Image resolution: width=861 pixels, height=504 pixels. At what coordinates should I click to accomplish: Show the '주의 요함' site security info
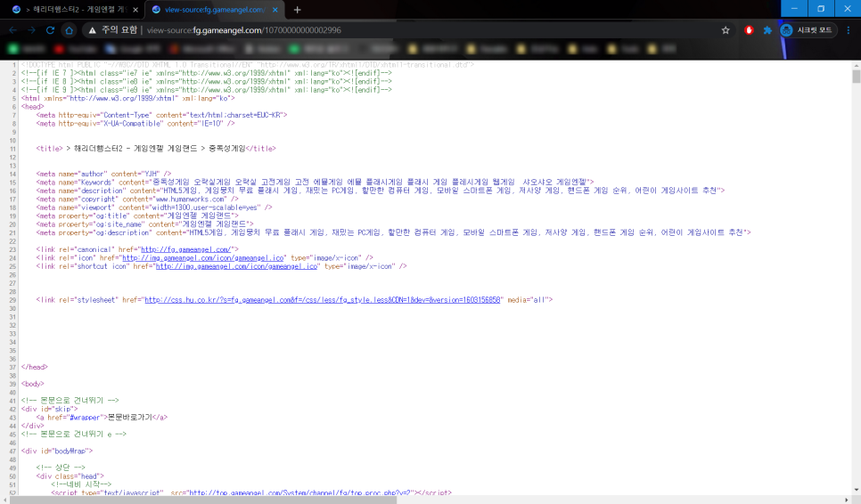pos(112,30)
